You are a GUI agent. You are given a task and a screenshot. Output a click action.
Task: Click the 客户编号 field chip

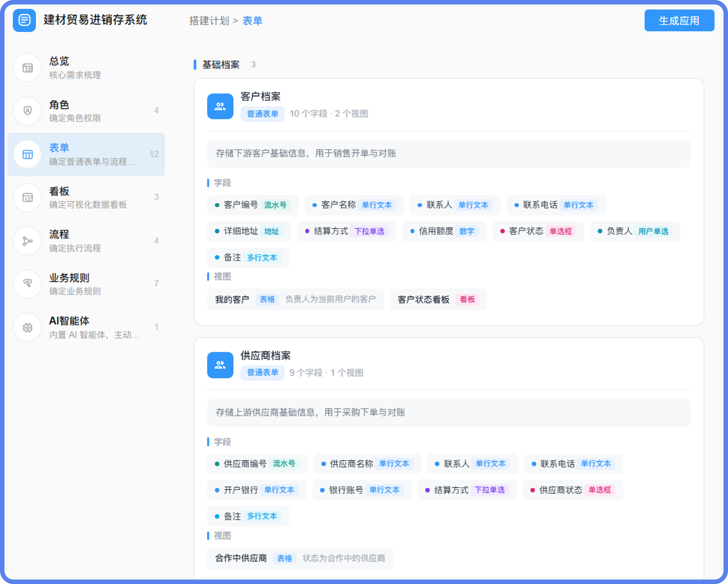pos(253,205)
